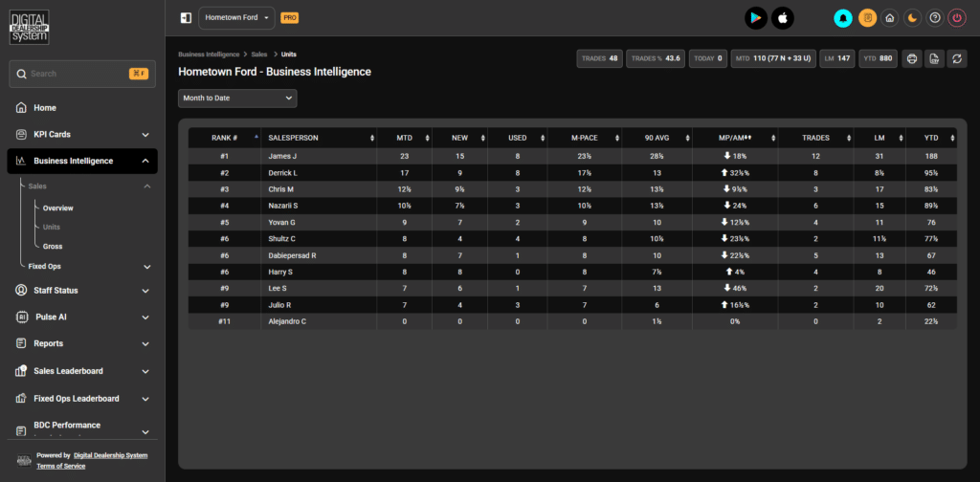Sort by RANK # column header
The width and height of the screenshot is (980, 482).
pos(224,138)
